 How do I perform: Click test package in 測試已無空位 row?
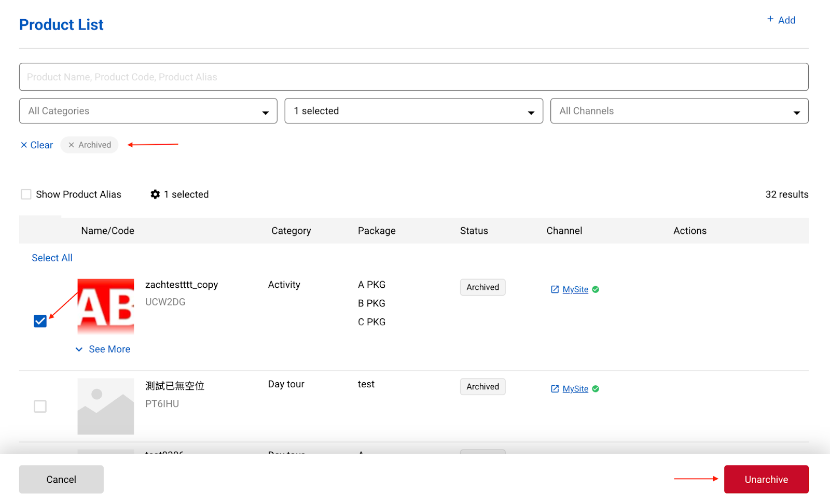tap(366, 384)
